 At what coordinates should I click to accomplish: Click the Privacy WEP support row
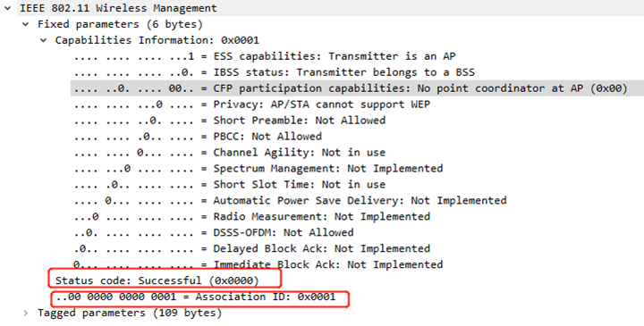point(251,104)
